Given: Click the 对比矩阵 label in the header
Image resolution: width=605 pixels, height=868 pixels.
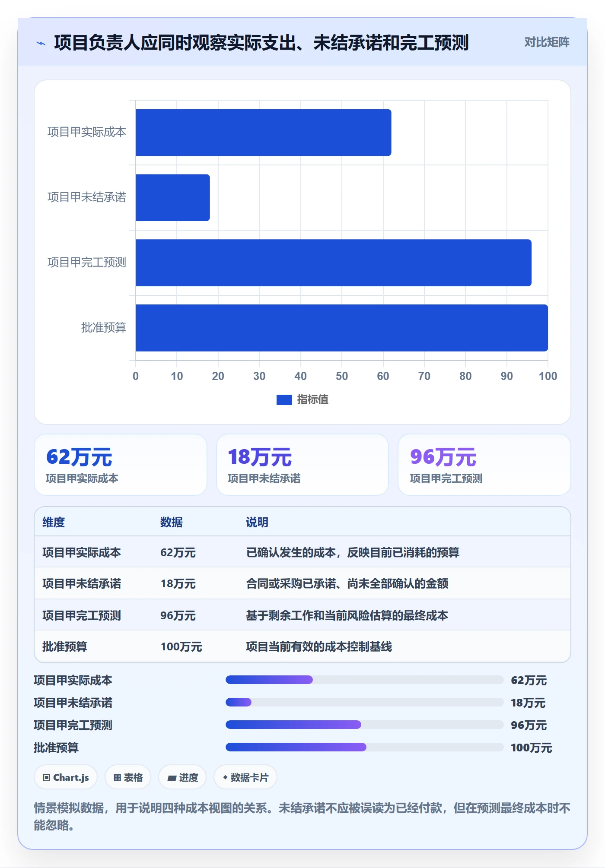Looking at the screenshot, I should coord(547,42).
